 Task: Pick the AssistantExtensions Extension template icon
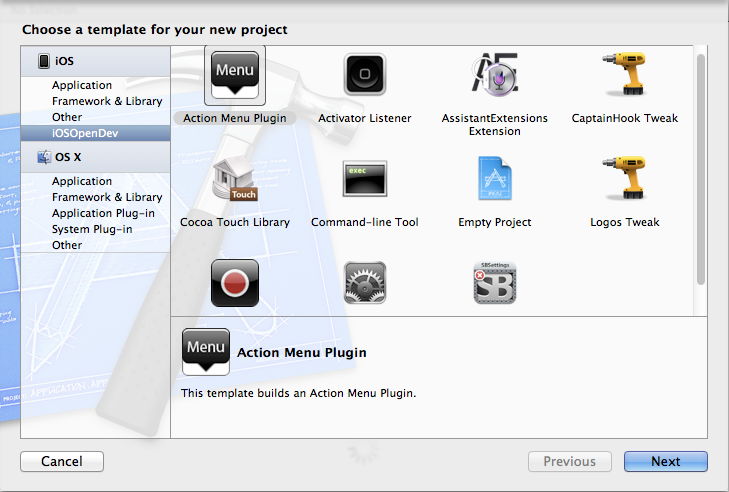495,74
